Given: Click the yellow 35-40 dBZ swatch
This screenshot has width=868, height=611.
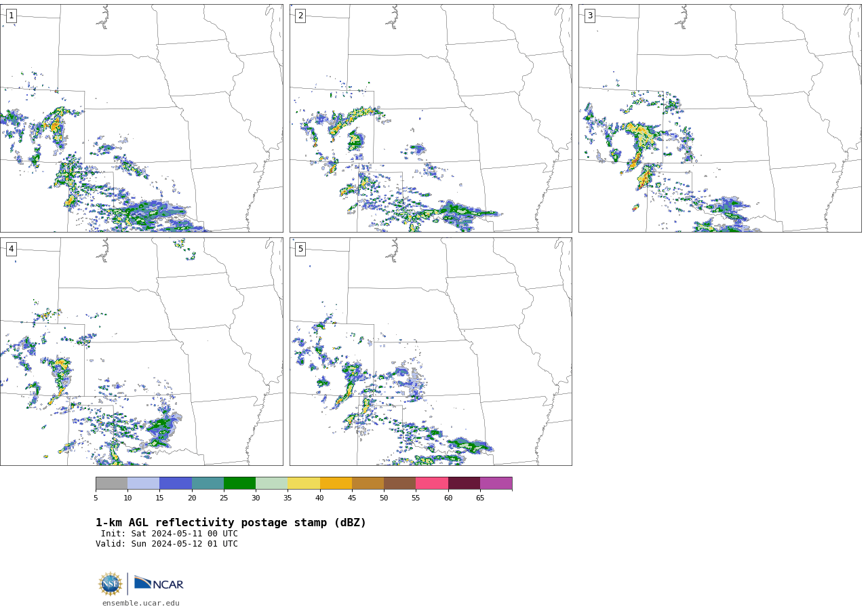Looking at the screenshot, I should coord(304,483).
